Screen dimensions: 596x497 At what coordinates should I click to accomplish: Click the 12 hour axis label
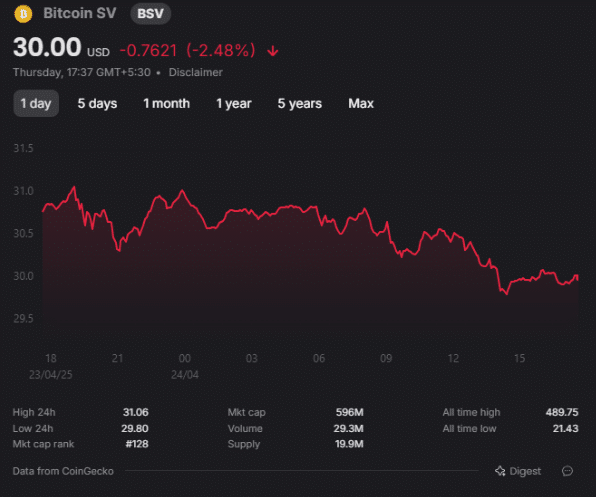click(x=453, y=358)
